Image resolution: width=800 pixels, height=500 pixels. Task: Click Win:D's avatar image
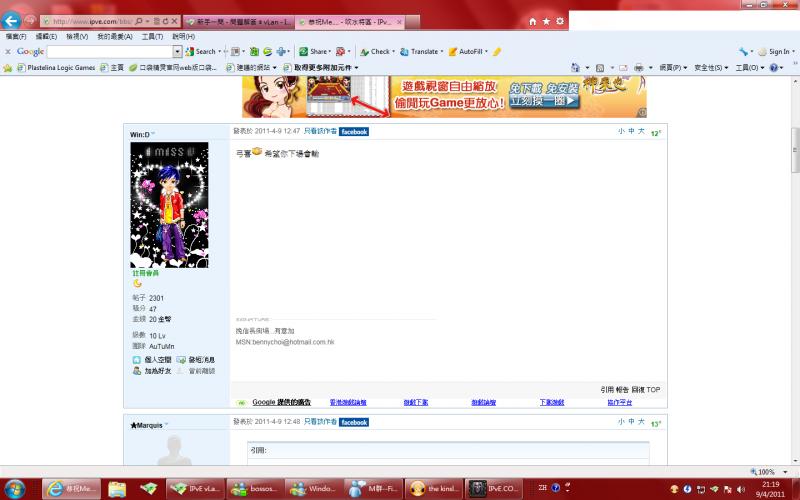(x=169, y=205)
